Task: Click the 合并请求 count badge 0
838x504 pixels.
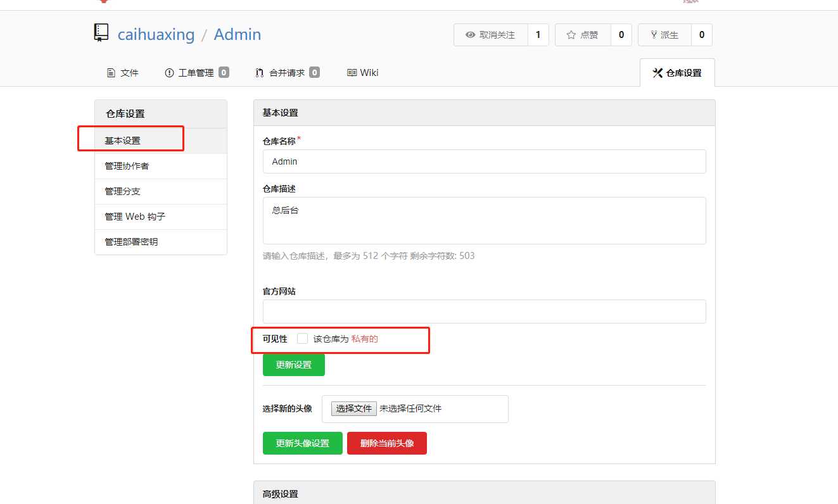Action: [x=315, y=72]
